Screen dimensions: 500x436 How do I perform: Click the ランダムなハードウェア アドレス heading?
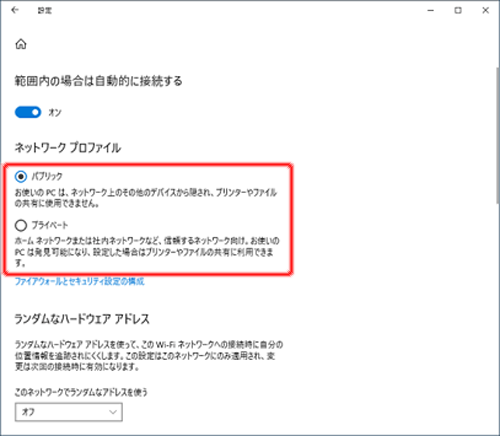(82, 319)
